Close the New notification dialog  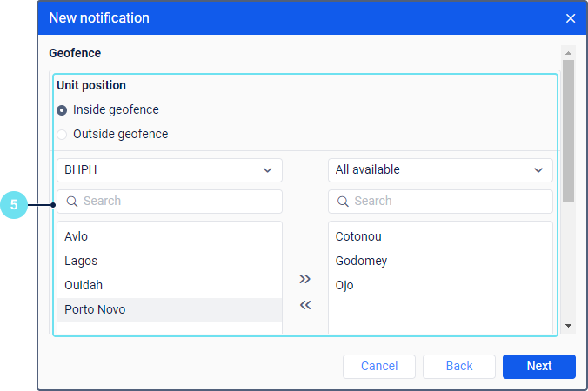(x=571, y=18)
